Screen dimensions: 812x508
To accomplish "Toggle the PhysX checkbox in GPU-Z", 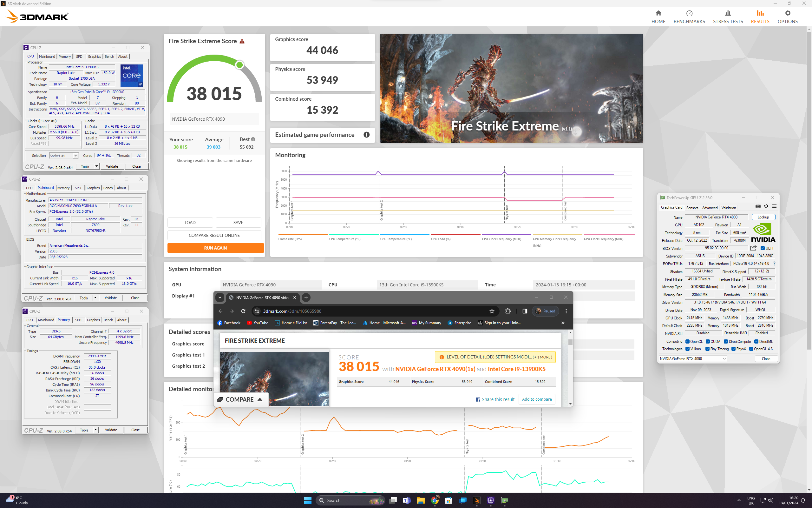I will pos(733,349).
